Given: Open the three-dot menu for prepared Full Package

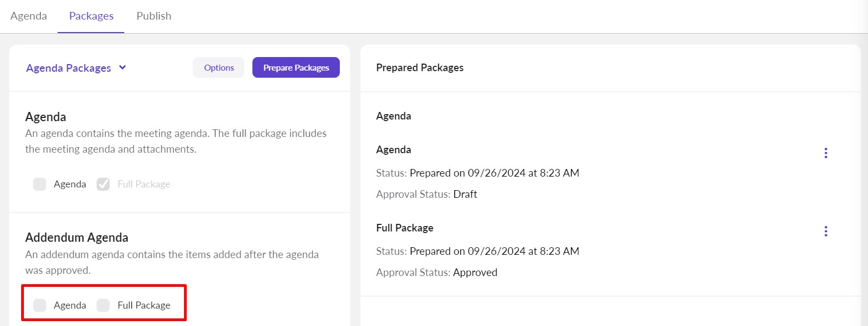Looking at the screenshot, I should [x=826, y=231].
